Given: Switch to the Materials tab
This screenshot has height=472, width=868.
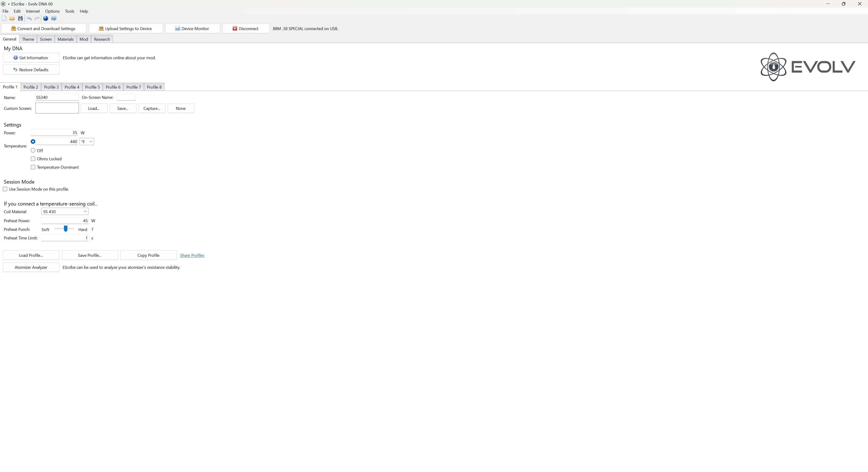Looking at the screenshot, I should point(65,39).
